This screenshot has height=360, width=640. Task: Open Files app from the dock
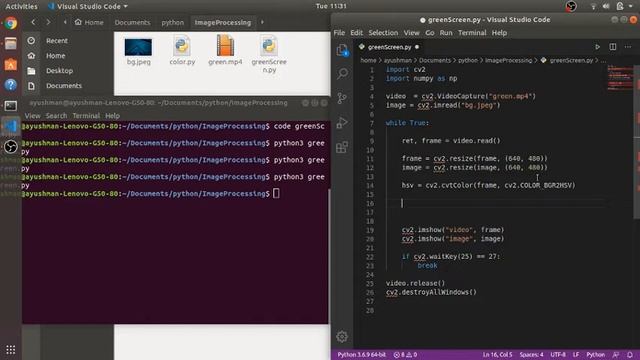pos(11,43)
